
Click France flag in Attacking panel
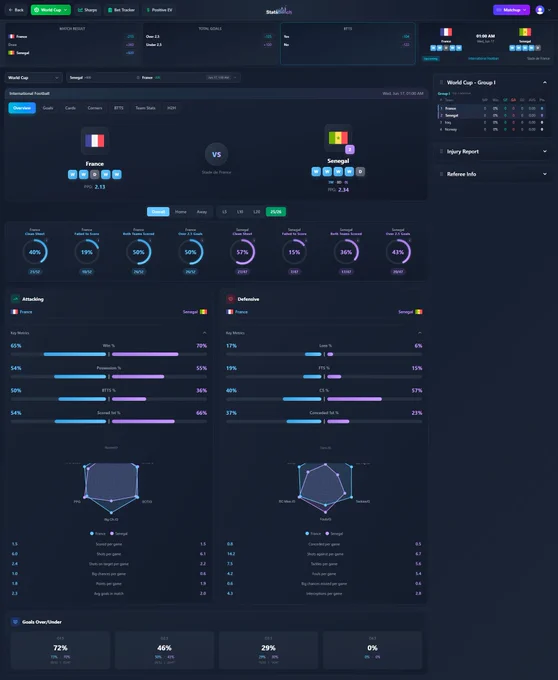click(x=14, y=312)
